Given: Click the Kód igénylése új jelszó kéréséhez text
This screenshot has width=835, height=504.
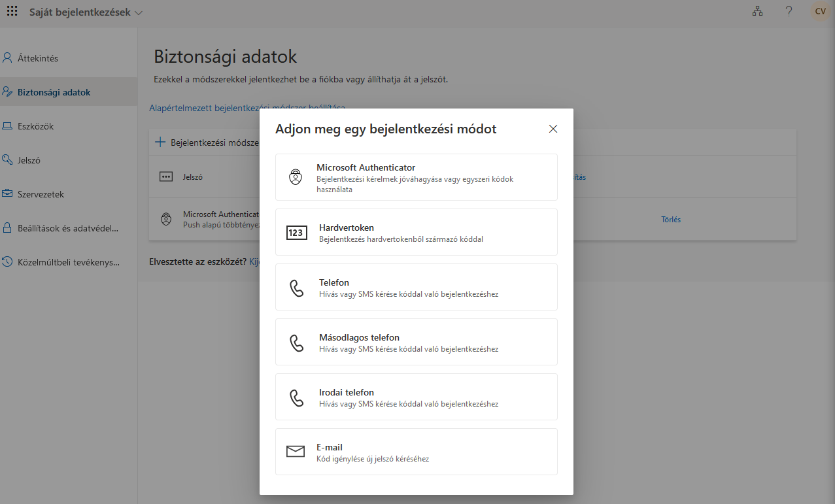Looking at the screenshot, I should pos(373,459).
